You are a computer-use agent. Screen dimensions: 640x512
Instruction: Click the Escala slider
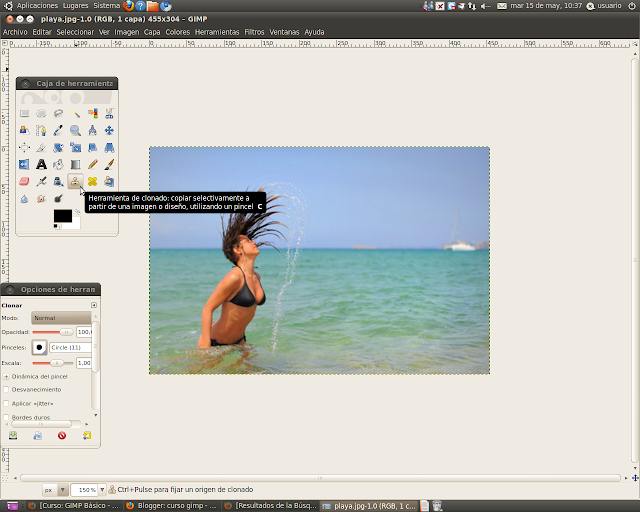pyautogui.click(x=53, y=363)
